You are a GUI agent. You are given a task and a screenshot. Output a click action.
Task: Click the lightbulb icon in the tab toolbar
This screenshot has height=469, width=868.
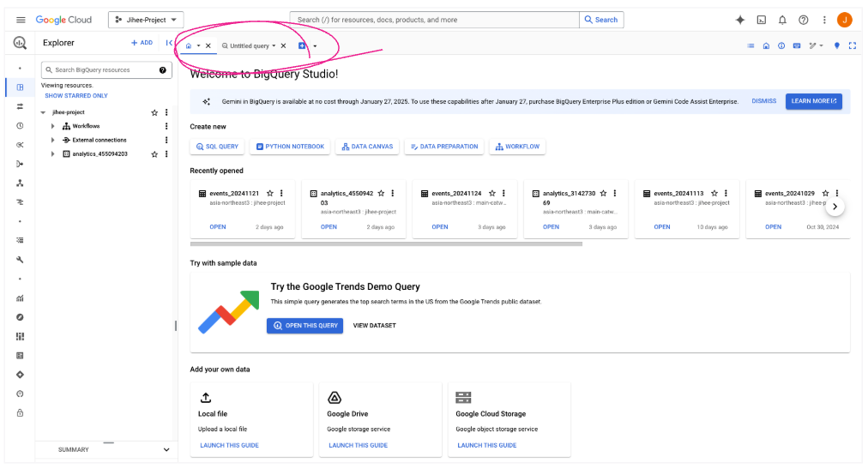tap(837, 46)
